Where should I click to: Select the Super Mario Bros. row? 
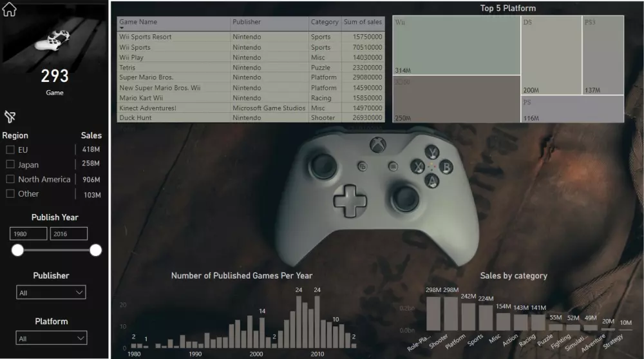click(x=251, y=77)
